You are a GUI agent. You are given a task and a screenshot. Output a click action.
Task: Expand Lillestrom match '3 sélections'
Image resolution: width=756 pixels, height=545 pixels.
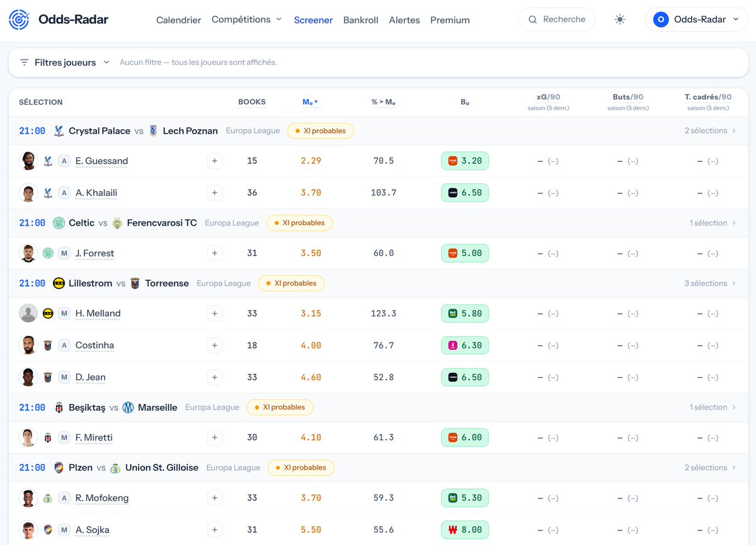711,284
